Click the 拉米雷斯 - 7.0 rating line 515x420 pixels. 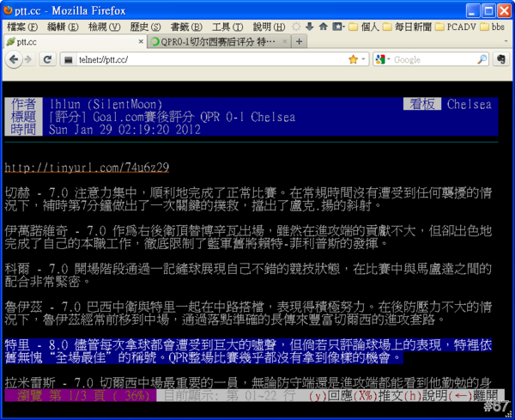coord(248,383)
